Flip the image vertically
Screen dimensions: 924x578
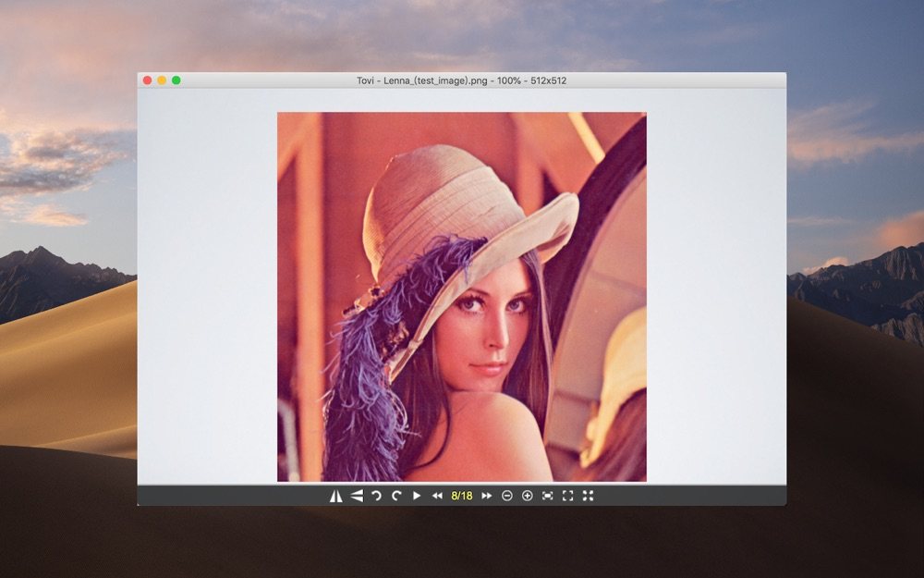(x=357, y=496)
